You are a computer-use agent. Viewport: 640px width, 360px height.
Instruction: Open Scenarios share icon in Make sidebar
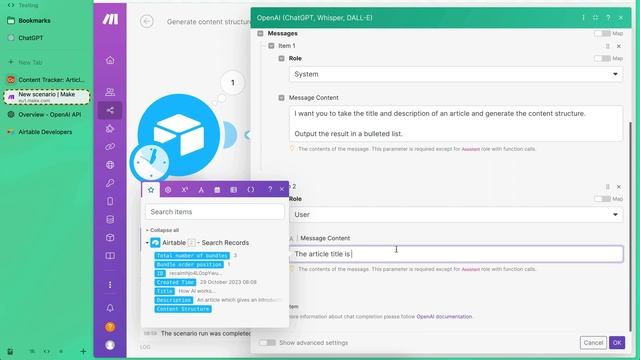click(x=110, y=110)
